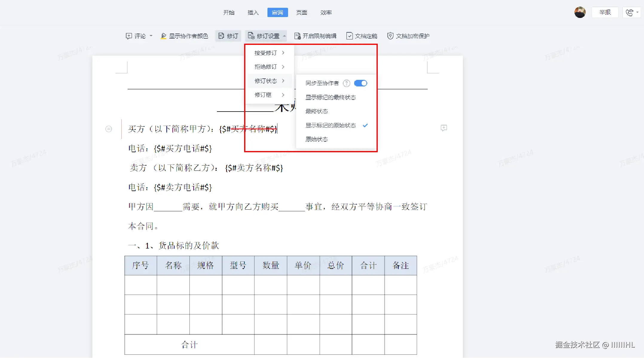Viewport: 644px width, 358px height.
Task: Click the comment icon in toolbar
Action: (129, 36)
